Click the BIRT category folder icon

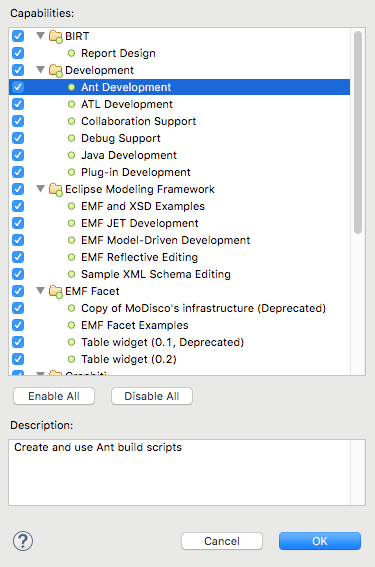point(56,37)
